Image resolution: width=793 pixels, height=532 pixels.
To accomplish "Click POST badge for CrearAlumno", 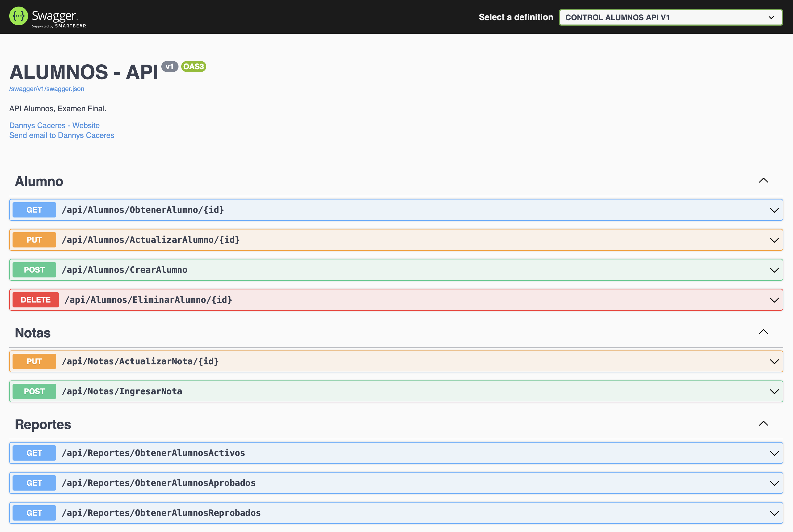I will coord(34,270).
